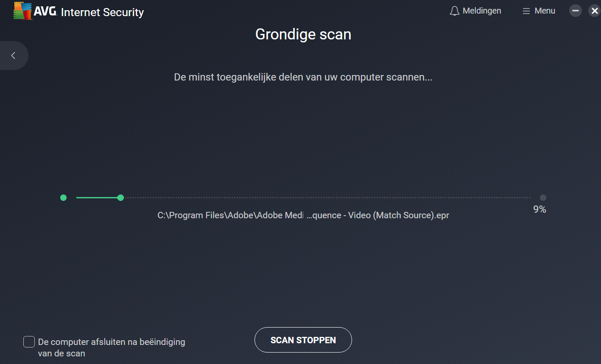The height and width of the screenshot is (364, 601).
Task: Enable shutdown after scan checkbox
Action: tap(29, 342)
